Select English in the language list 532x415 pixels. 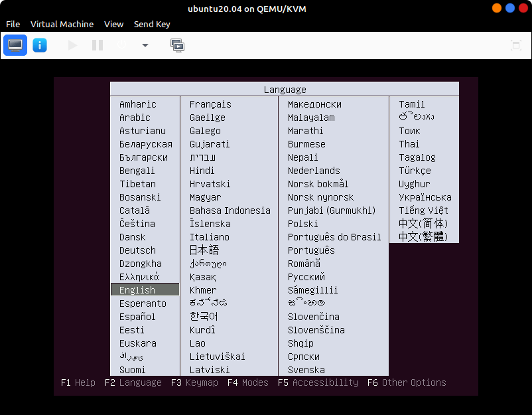(137, 290)
